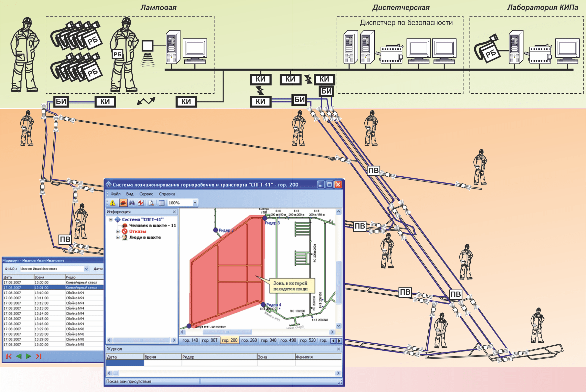Switch to the гор. 90Т tab
586x392 pixels.
point(209,340)
